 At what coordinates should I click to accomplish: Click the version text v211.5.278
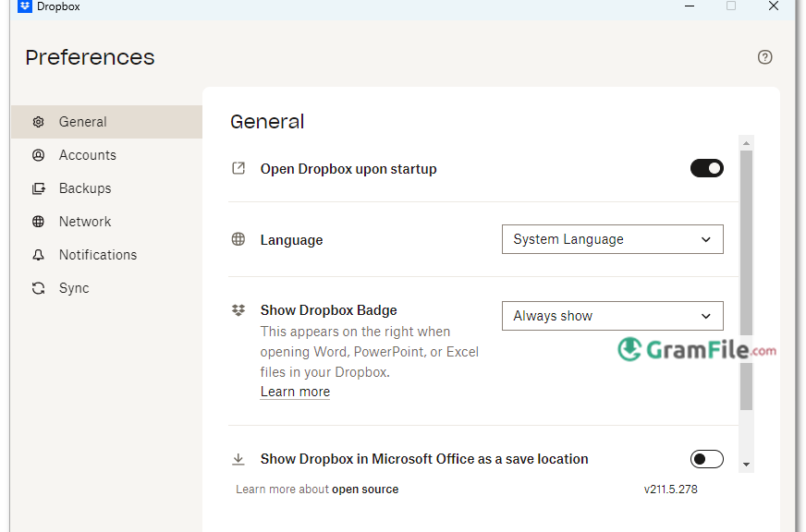pos(670,490)
